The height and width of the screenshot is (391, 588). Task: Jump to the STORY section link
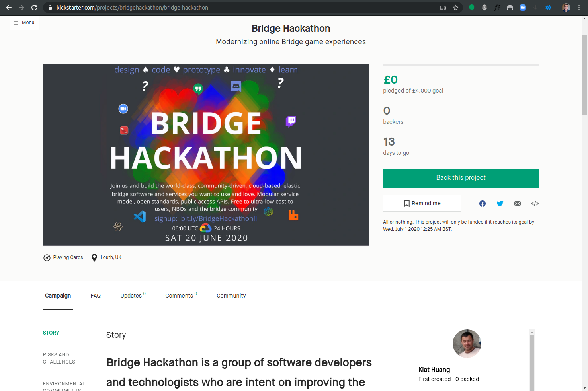pyautogui.click(x=51, y=333)
